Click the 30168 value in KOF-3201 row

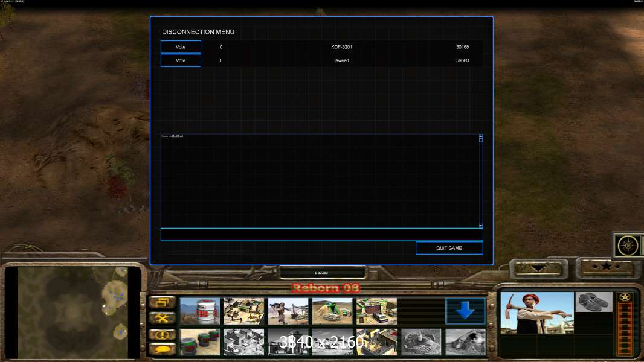coord(463,47)
